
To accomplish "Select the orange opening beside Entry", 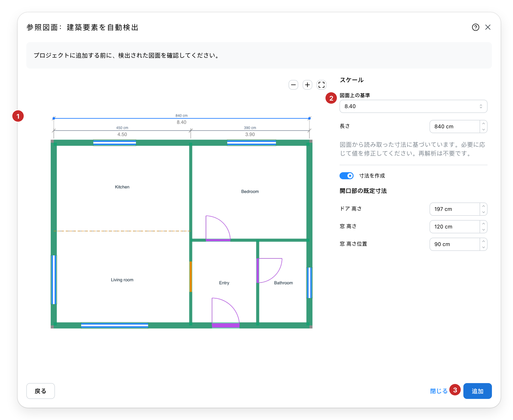I will click(x=191, y=277).
